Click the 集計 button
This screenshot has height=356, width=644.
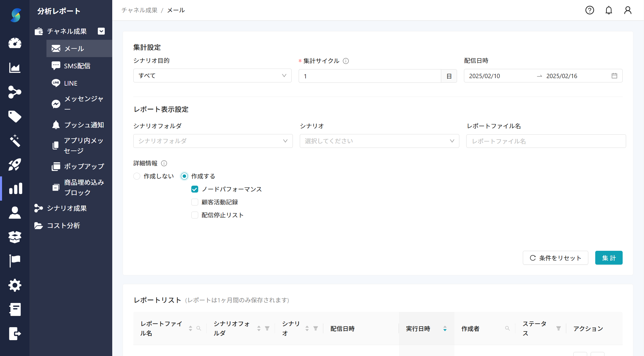(609, 258)
